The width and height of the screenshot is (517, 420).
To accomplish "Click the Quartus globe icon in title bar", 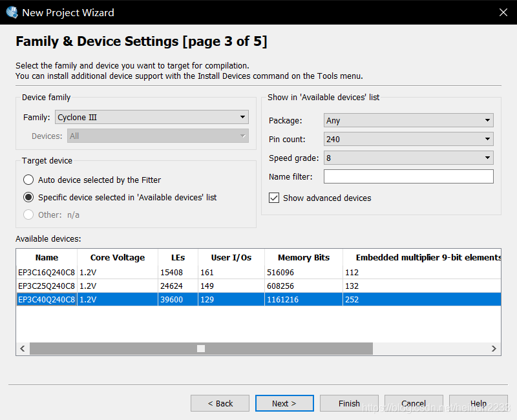I will (x=12, y=12).
